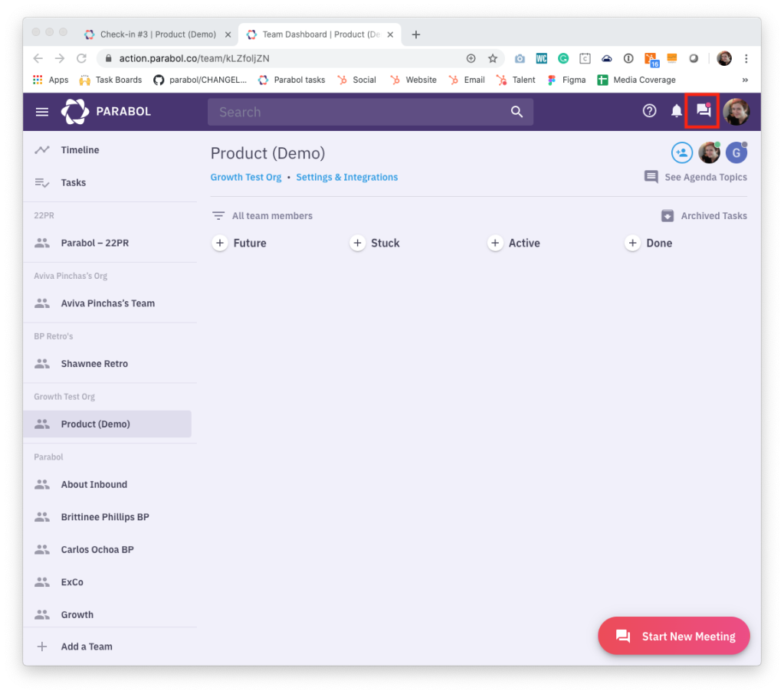784x694 pixels.
Task: Open Website bookmark
Action: pos(413,80)
